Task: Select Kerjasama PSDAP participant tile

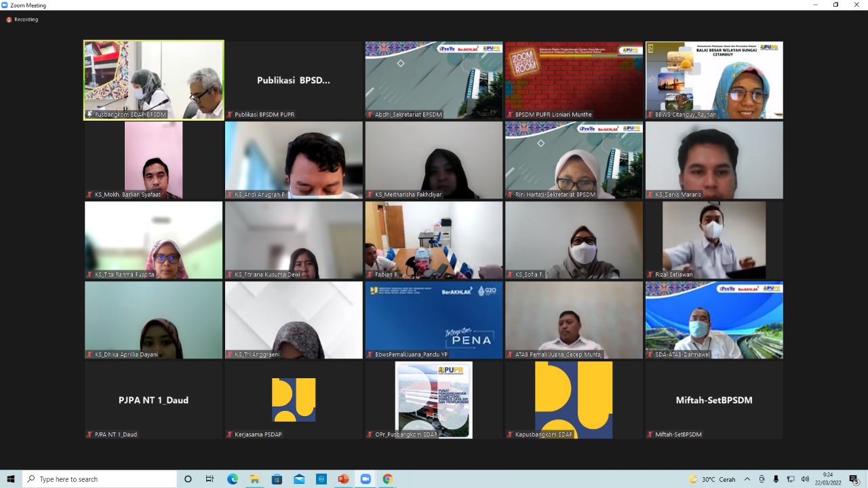Action: click(x=294, y=400)
